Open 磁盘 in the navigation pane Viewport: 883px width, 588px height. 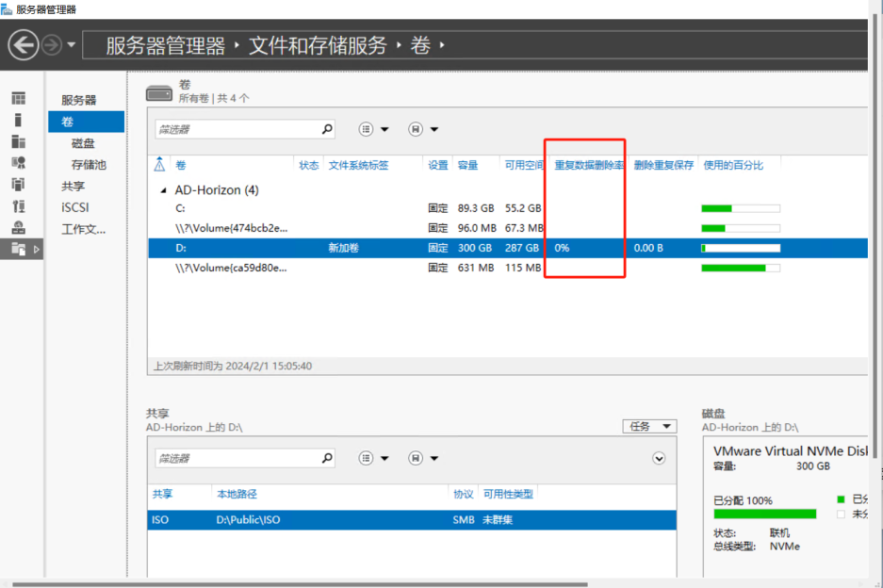coord(83,143)
